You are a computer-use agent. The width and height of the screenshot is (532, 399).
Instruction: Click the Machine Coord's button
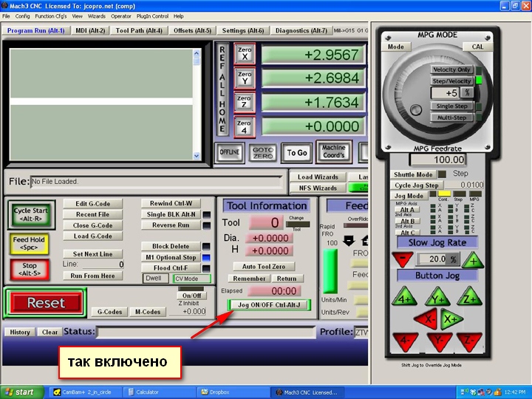point(334,151)
